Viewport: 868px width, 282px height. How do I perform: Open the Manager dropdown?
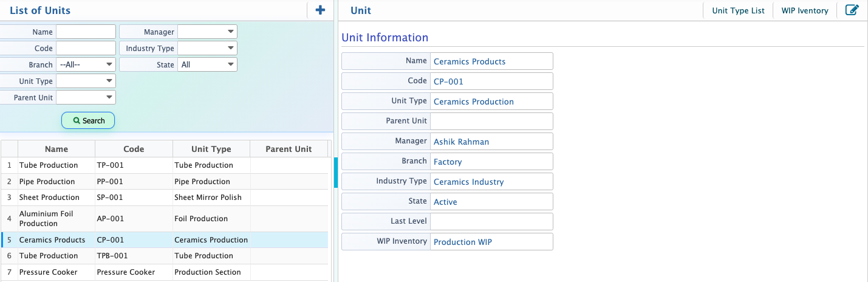coord(207,32)
